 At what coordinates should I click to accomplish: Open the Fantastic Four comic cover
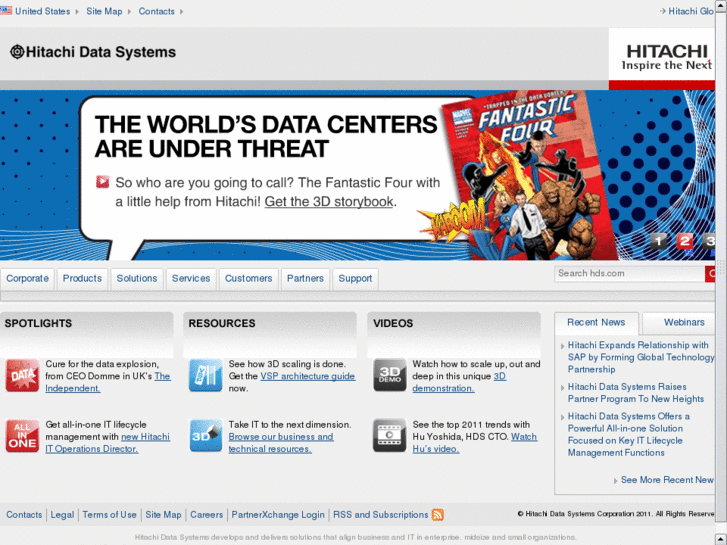tap(529, 174)
